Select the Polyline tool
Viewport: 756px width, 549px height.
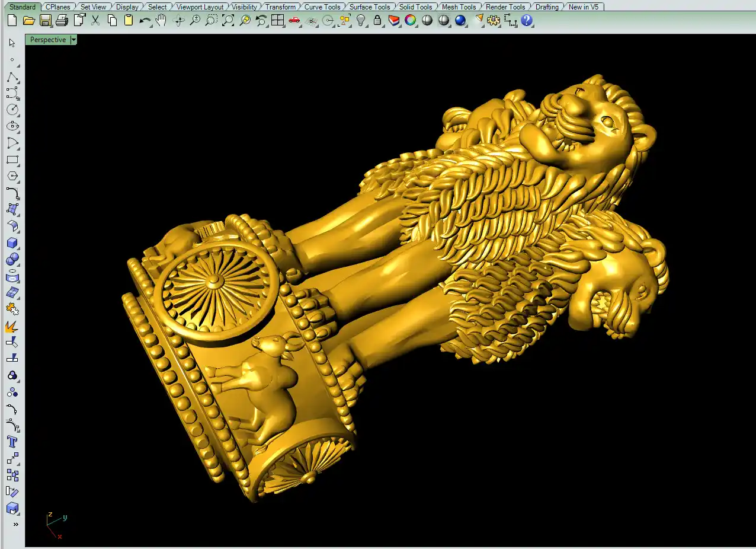pyautogui.click(x=12, y=77)
